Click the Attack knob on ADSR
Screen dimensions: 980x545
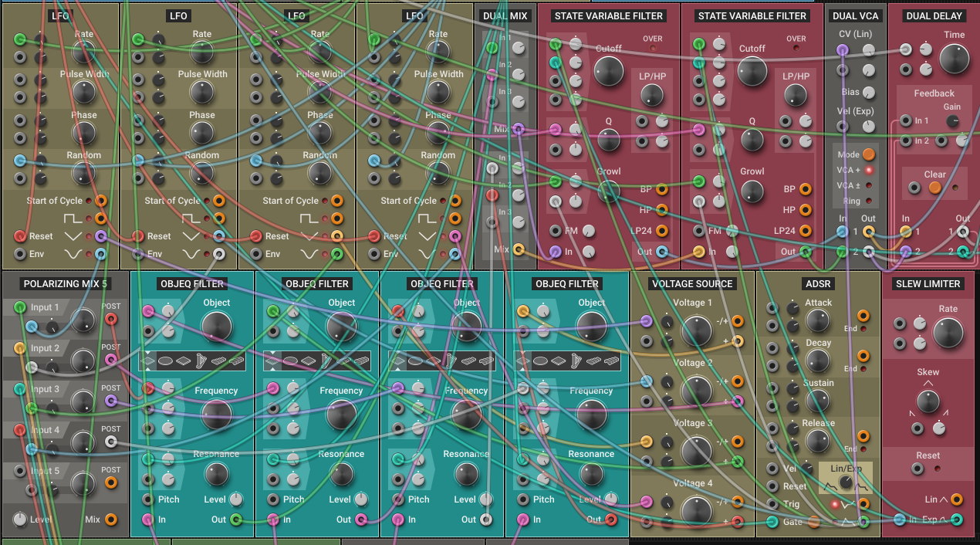818,320
